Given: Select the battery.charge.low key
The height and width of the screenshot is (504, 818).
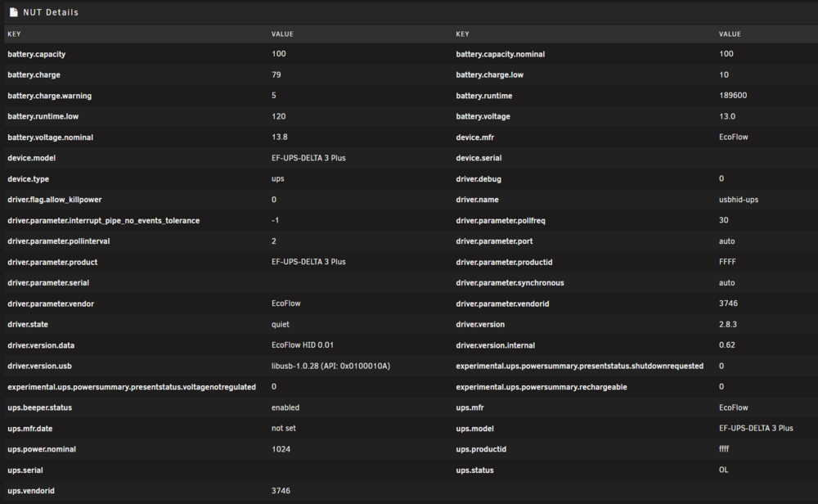Looking at the screenshot, I should pyautogui.click(x=489, y=75).
